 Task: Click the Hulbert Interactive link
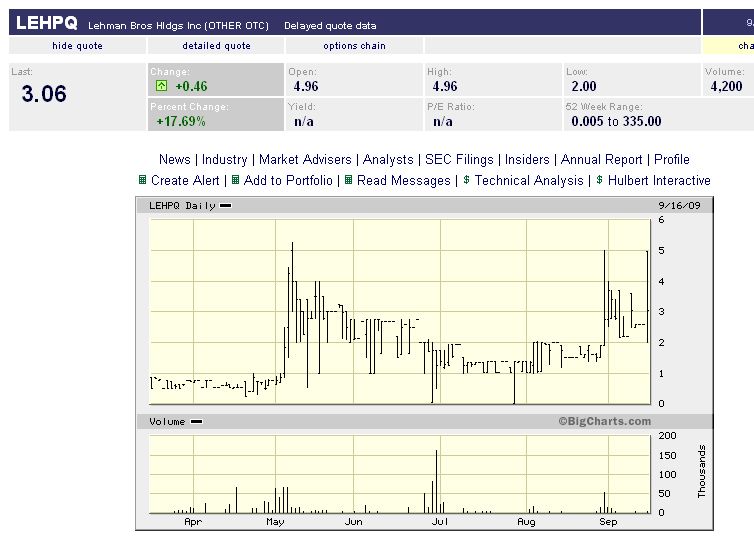click(659, 180)
